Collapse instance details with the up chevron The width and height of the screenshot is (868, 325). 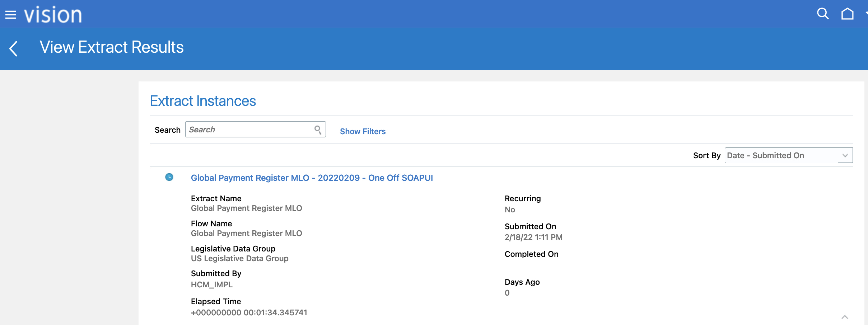click(845, 317)
